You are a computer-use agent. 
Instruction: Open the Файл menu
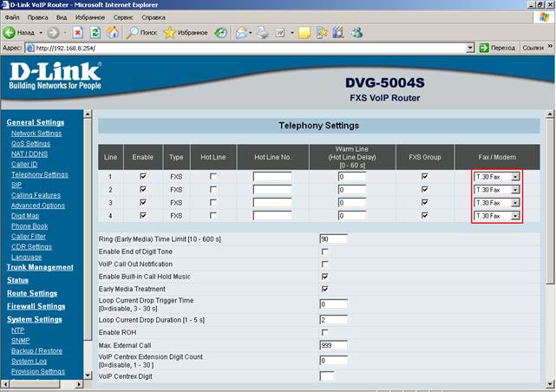tap(12, 16)
